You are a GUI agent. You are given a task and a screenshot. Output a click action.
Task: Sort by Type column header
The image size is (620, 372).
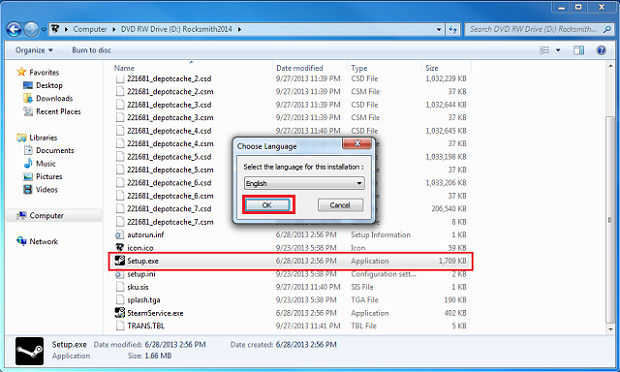(x=359, y=68)
